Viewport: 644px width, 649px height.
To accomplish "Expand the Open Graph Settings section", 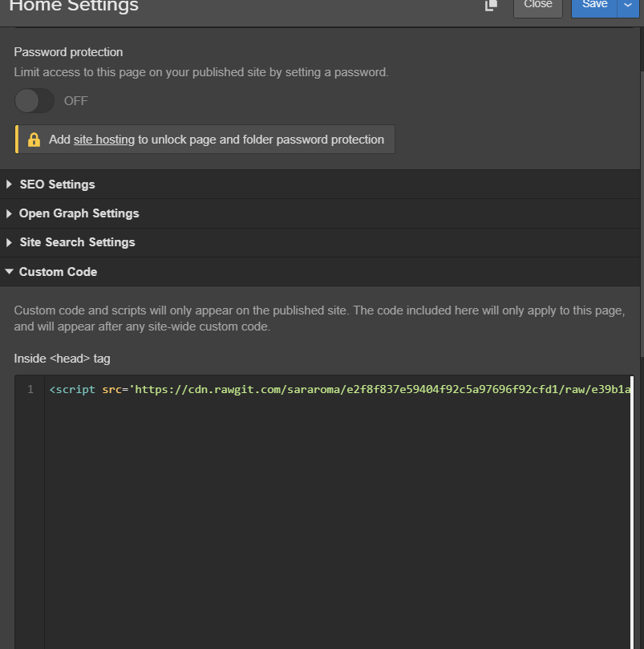I will 320,213.
